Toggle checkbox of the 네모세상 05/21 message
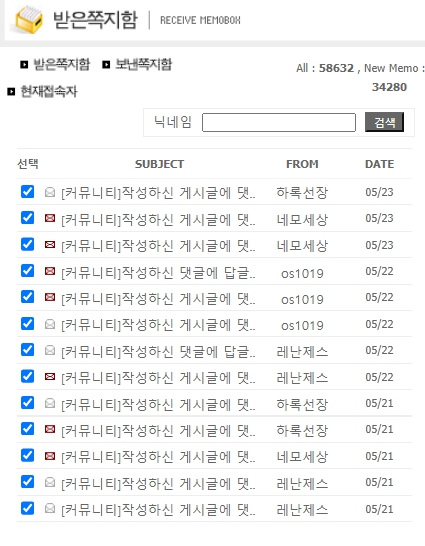Image resolution: width=425 pixels, height=546 pixels. pos(27,455)
